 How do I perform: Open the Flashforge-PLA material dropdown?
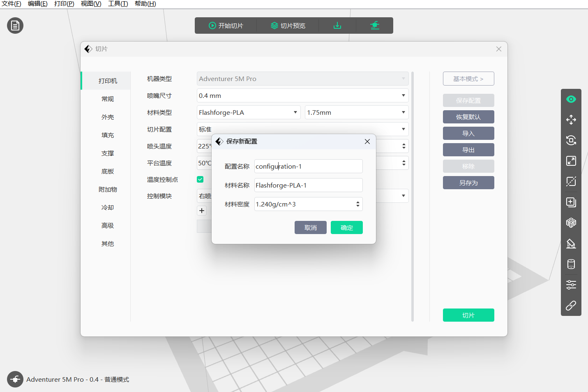[249, 112]
